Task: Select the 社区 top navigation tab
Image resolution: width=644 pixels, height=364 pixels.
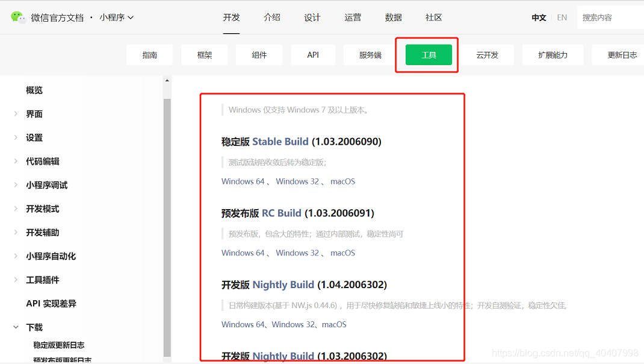Action: click(434, 17)
